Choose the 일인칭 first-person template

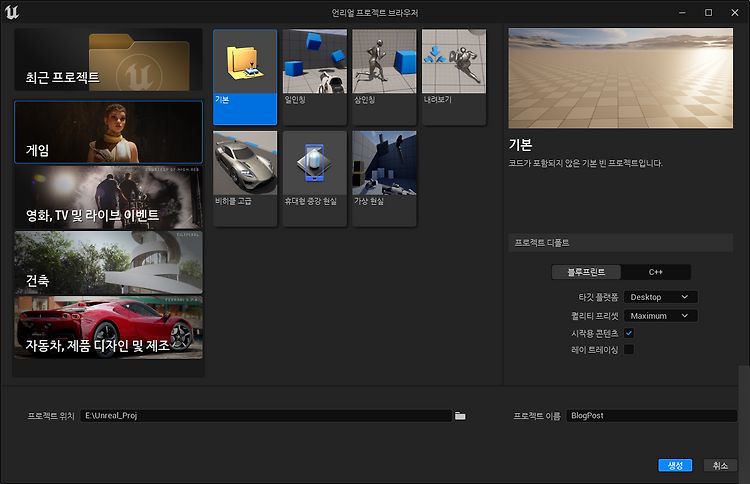pyautogui.click(x=315, y=77)
